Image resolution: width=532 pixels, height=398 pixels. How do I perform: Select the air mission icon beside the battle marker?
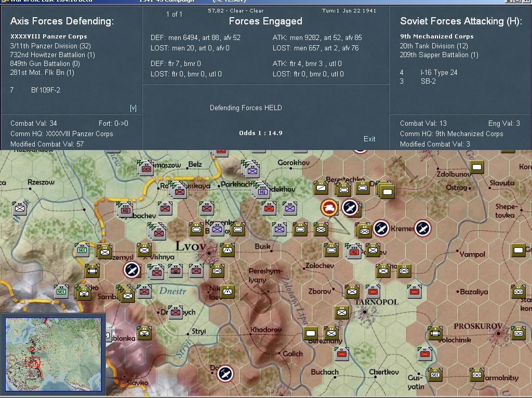pos(350,208)
